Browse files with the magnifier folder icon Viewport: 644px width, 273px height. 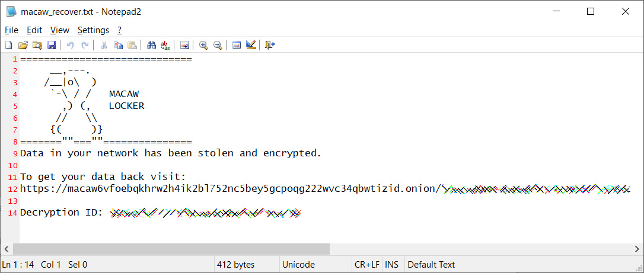37,45
